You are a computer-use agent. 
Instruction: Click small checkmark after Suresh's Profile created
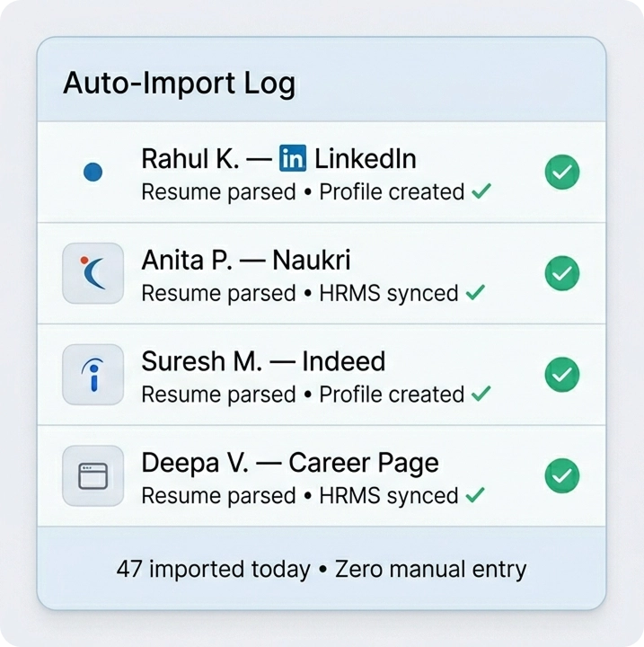pos(481,394)
